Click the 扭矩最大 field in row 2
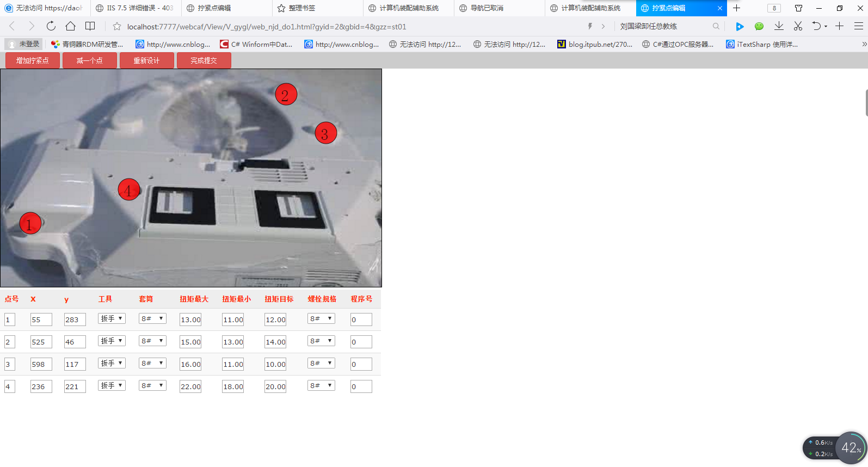 pos(190,342)
